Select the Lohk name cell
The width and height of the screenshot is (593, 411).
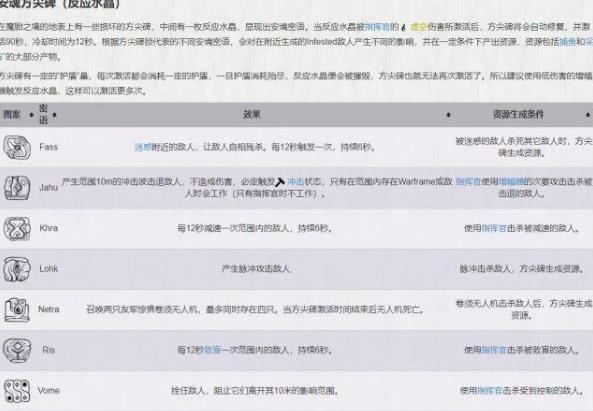click(x=48, y=269)
